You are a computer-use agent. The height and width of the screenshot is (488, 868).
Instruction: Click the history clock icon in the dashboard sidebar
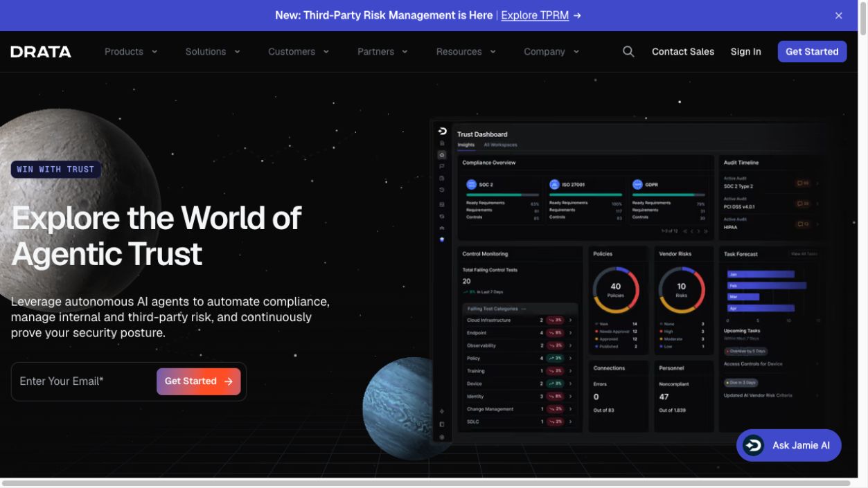click(442, 190)
